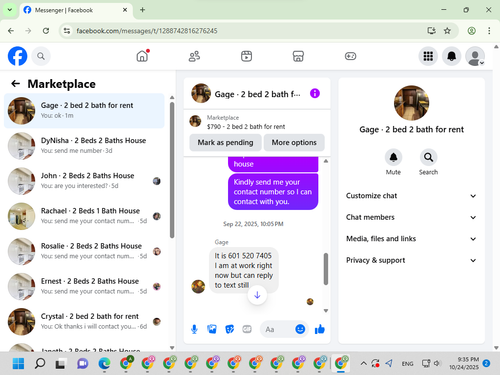Screen dimensions: 500x375
Task: Open the nine-dot Menu grid icon
Action: tap(428, 56)
